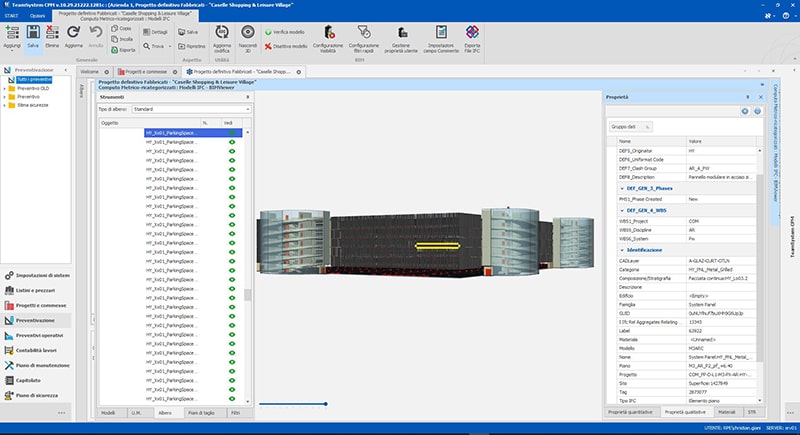The width and height of the screenshot is (800, 435).
Task: Click the Esporta File IFC icon
Action: point(472,33)
